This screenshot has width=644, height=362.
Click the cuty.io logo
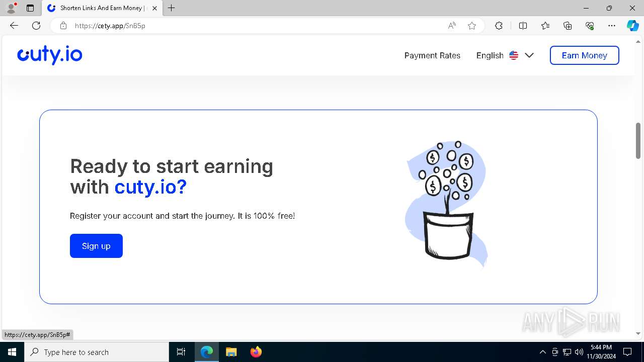pyautogui.click(x=50, y=55)
